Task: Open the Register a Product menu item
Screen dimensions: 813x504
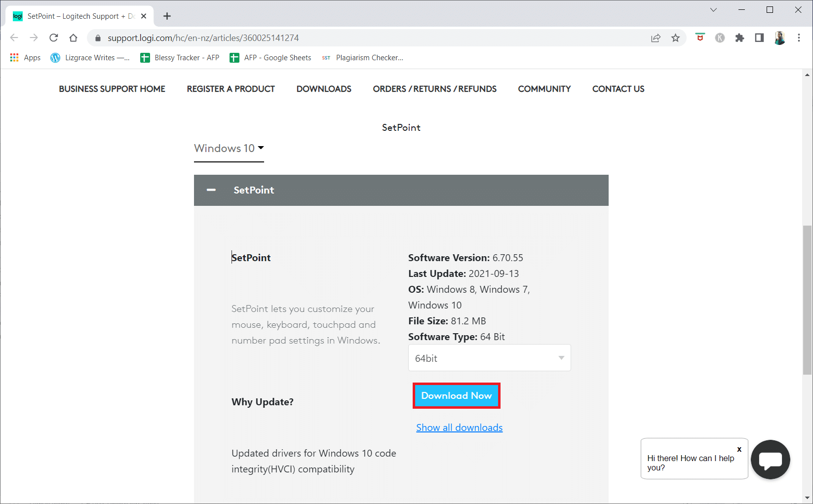Action: [231, 89]
